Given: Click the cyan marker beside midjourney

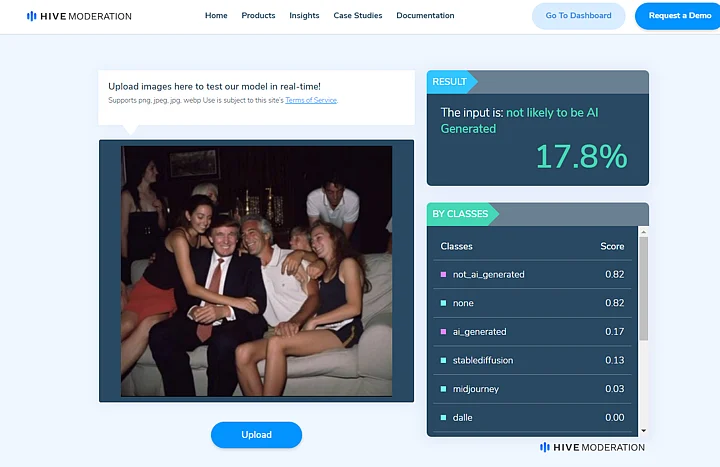Looking at the screenshot, I should [x=443, y=389].
